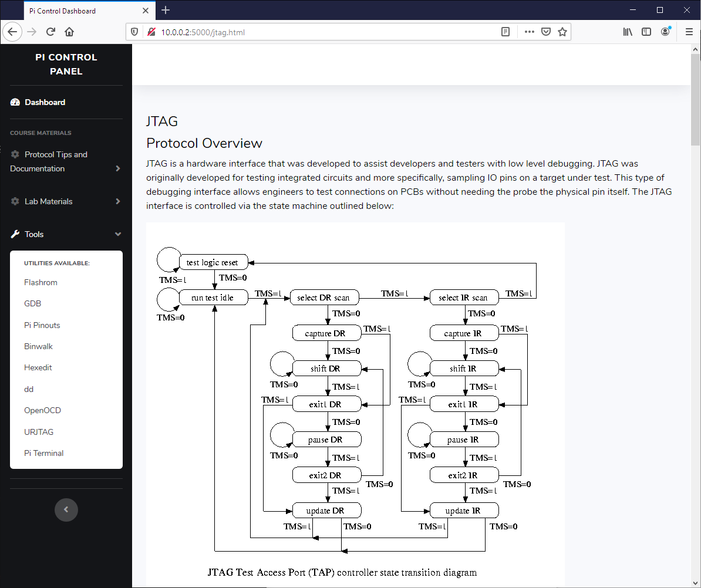View the library bookmarks and history icon
The image size is (701, 588).
(628, 32)
